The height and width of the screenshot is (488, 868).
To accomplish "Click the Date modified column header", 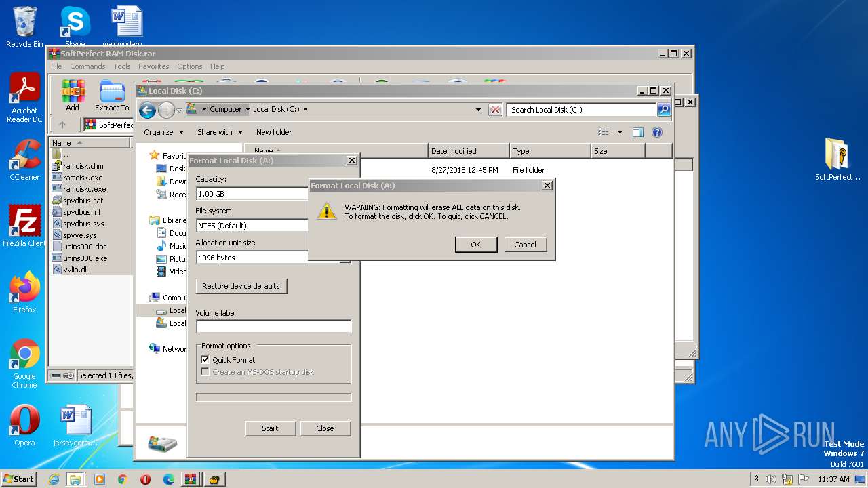I will tap(469, 151).
